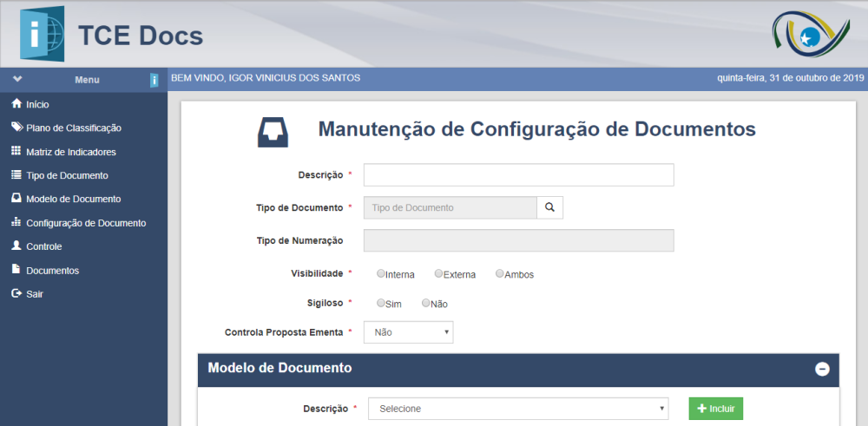
Task: Collapse the Modelo de Documento panel
Action: [822, 369]
